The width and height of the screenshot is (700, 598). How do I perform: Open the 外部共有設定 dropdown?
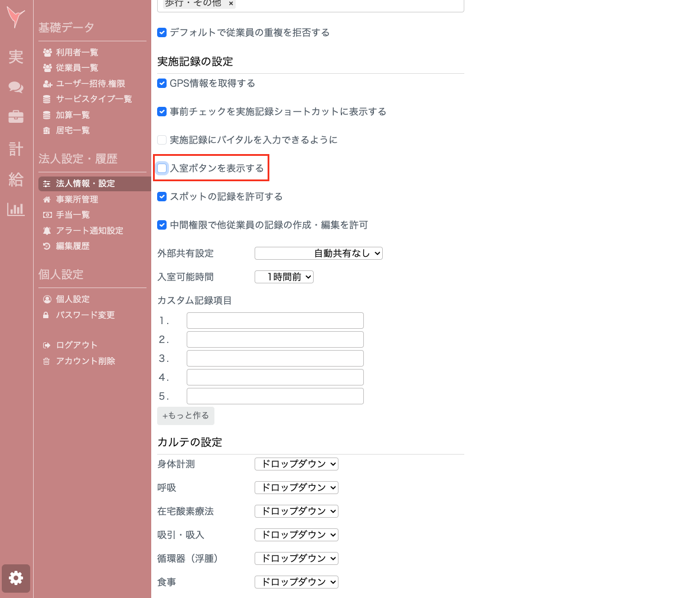tap(318, 253)
